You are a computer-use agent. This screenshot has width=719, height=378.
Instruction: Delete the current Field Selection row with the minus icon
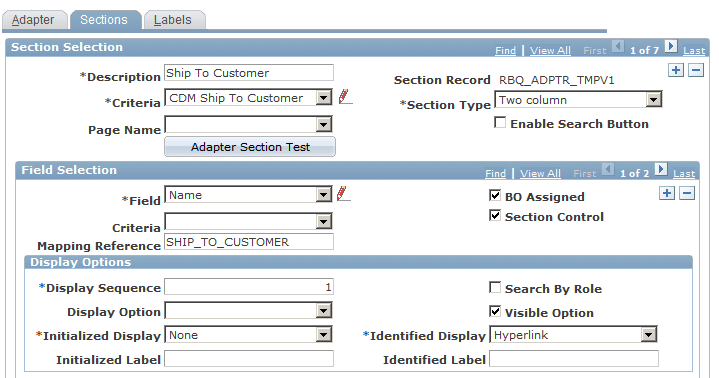[686, 193]
